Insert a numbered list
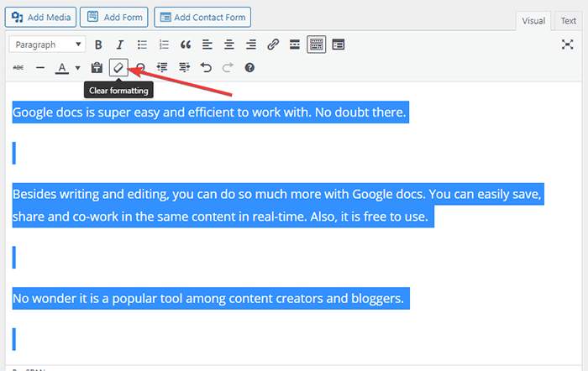The height and width of the screenshot is (371, 588). [x=165, y=44]
